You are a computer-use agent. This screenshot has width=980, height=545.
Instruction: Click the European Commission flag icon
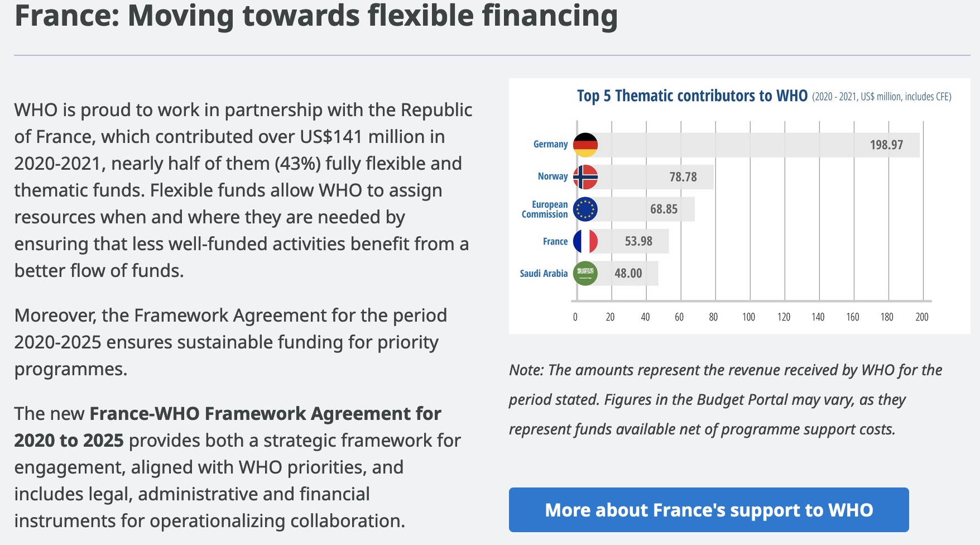coord(585,209)
